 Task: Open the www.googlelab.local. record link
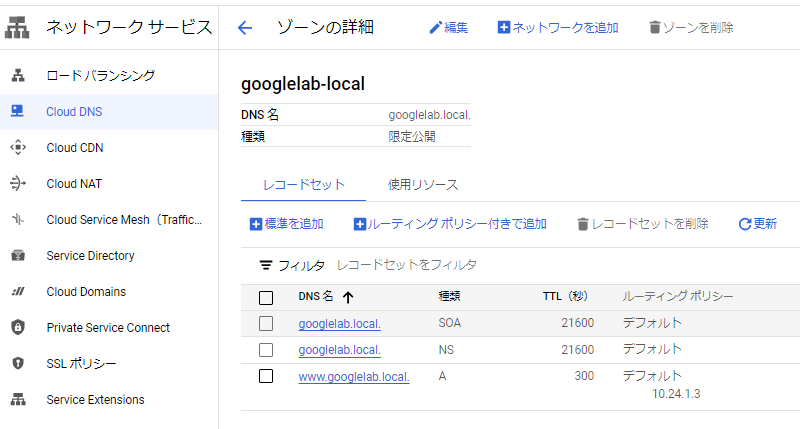[354, 377]
